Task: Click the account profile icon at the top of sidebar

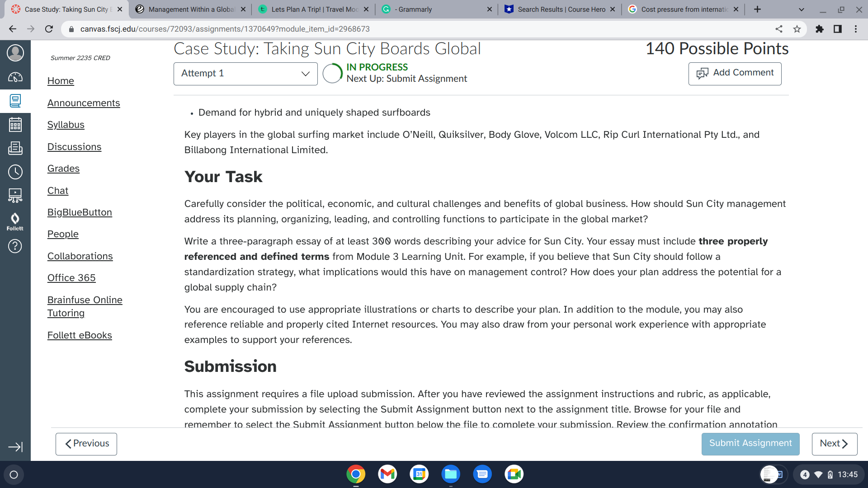Action: coord(15,53)
